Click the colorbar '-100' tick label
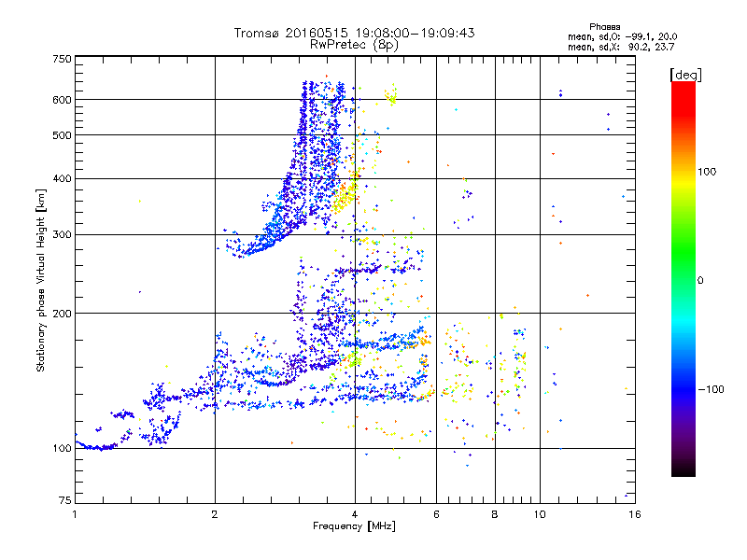 pyautogui.click(x=711, y=389)
